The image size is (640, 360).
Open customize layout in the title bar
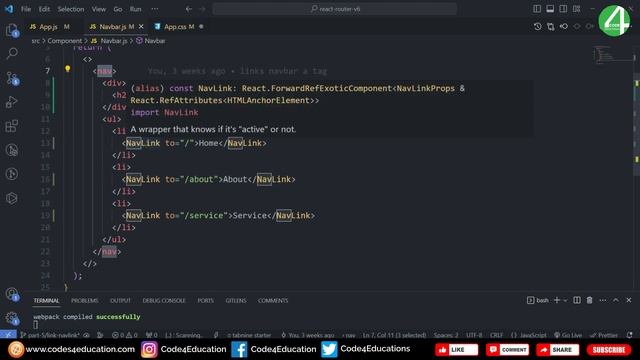click(x=576, y=9)
